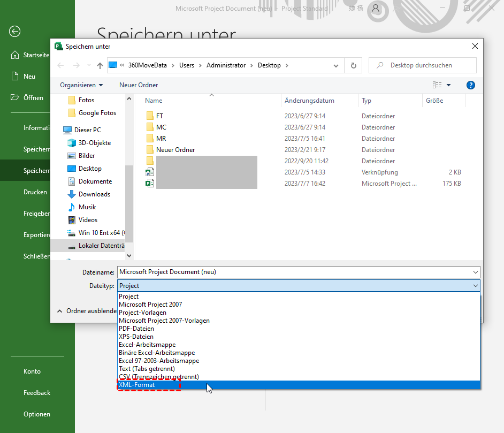Expand the view options dropdown arrow
Screen dimensions: 504x433
pyautogui.click(x=449, y=85)
